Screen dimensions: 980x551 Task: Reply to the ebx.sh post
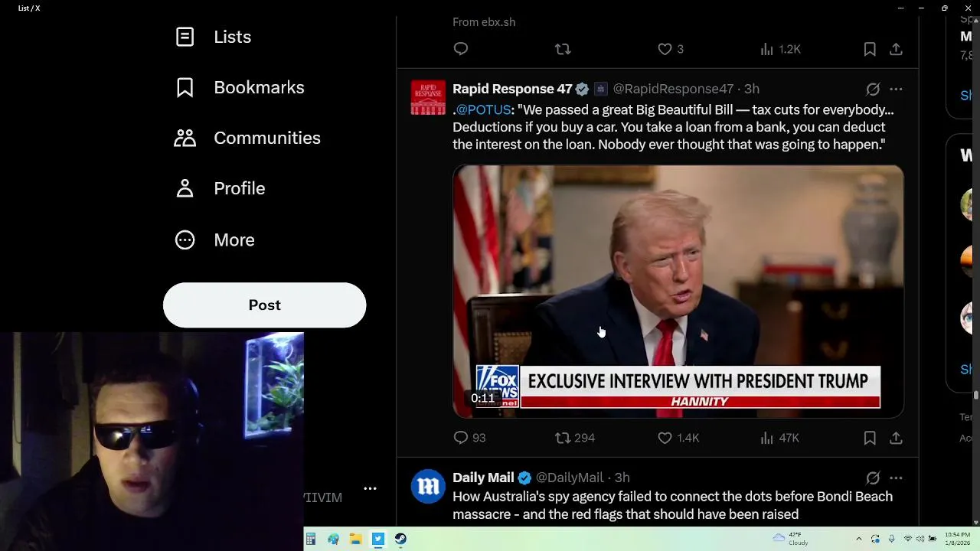[461, 49]
